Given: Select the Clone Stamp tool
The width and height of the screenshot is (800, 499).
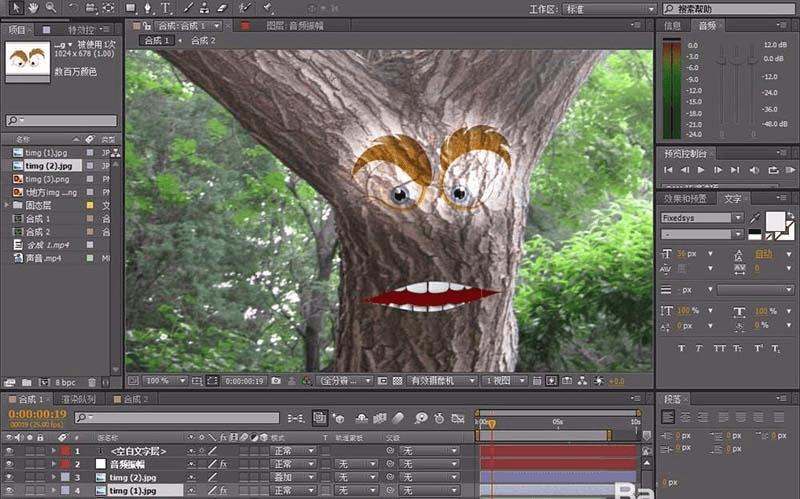Looking at the screenshot, I should tap(203, 8).
